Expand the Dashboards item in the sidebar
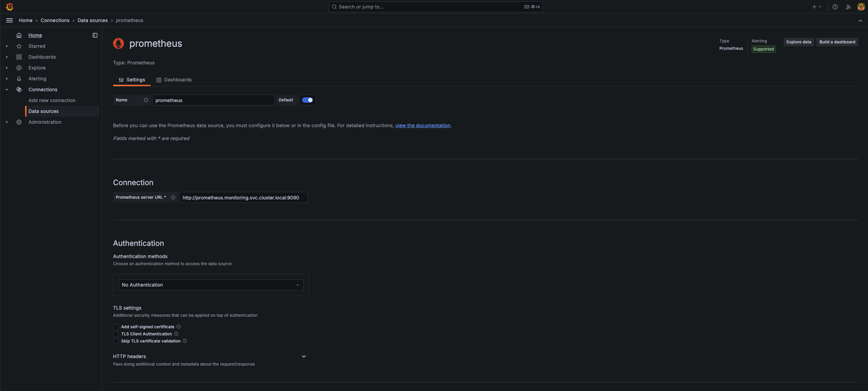Screen dimensions: 868x391 [x=7, y=57]
